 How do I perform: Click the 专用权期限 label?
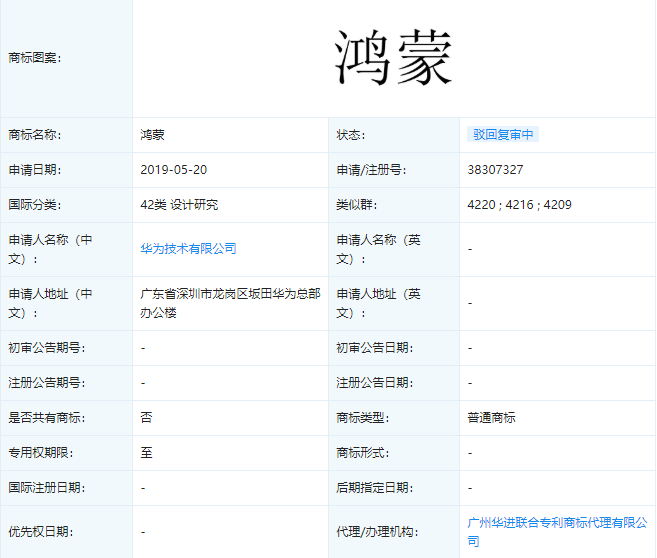[41, 452]
